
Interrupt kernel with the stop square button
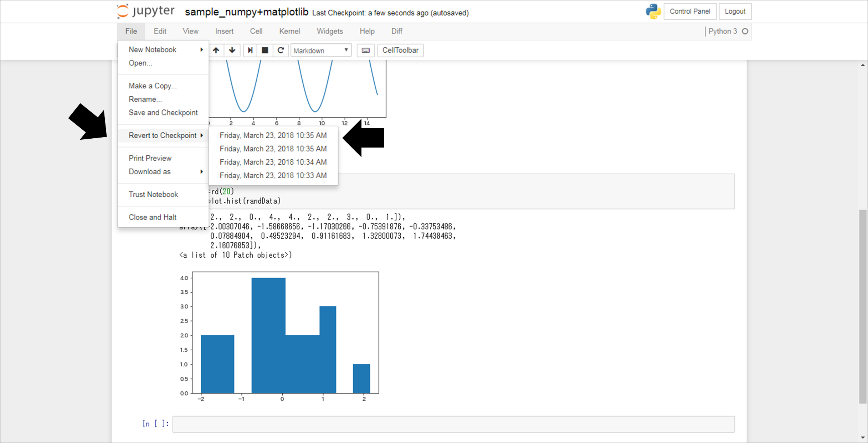pos(265,50)
